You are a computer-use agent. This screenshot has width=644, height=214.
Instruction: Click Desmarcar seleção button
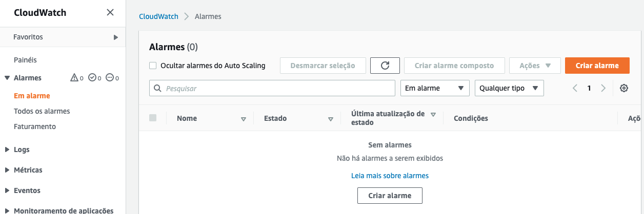click(x=323, y=66)
